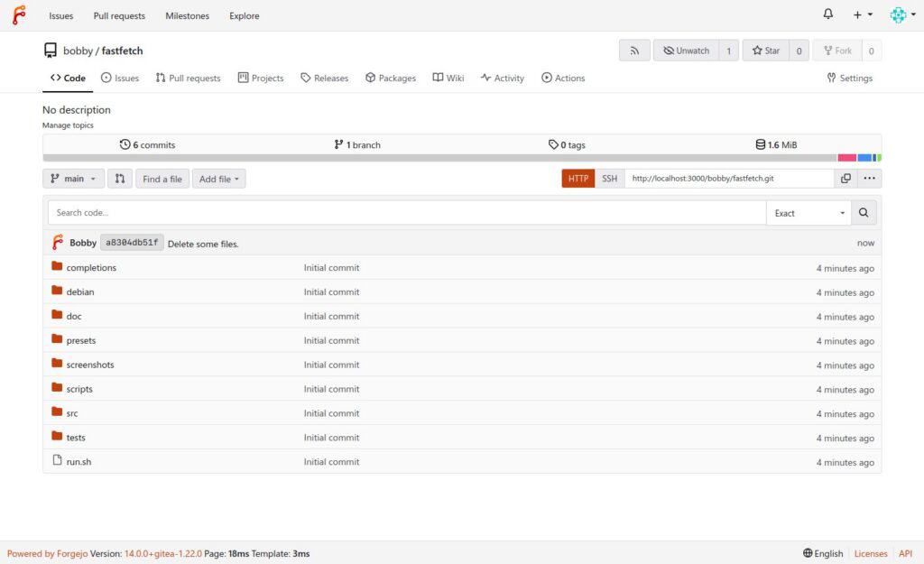924x564 pixels.
Task: Focus the Search code input field
Action: (x=406, y=213)
